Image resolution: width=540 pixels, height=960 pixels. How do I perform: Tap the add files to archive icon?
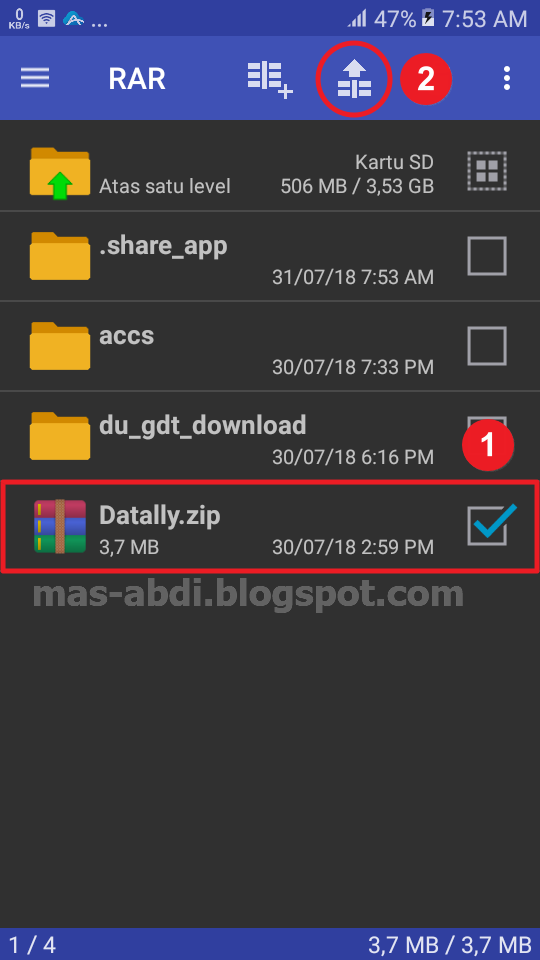(x=270, y=80)
